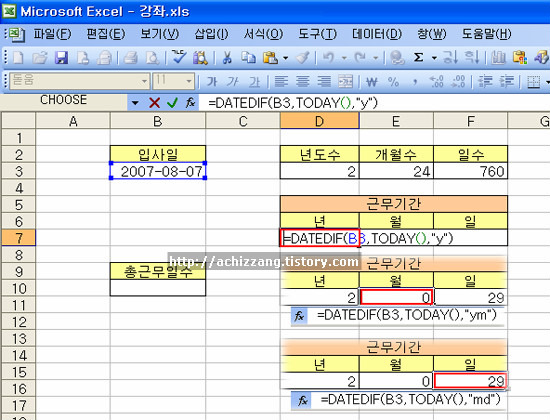Viewport: 550px width, 420px height.
Task: Sort descending with the arrow icon
Action: coord(472,58)
